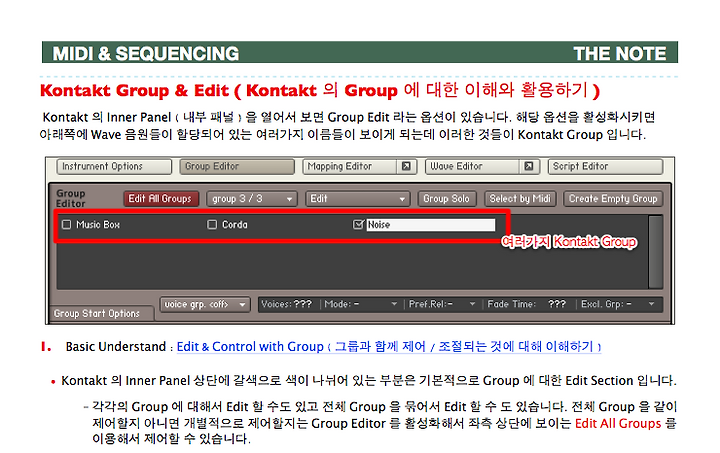The width and height of the screenshot is (720, 453).
Task: Click Create Empty Group button
Action: tap(613, 199)
